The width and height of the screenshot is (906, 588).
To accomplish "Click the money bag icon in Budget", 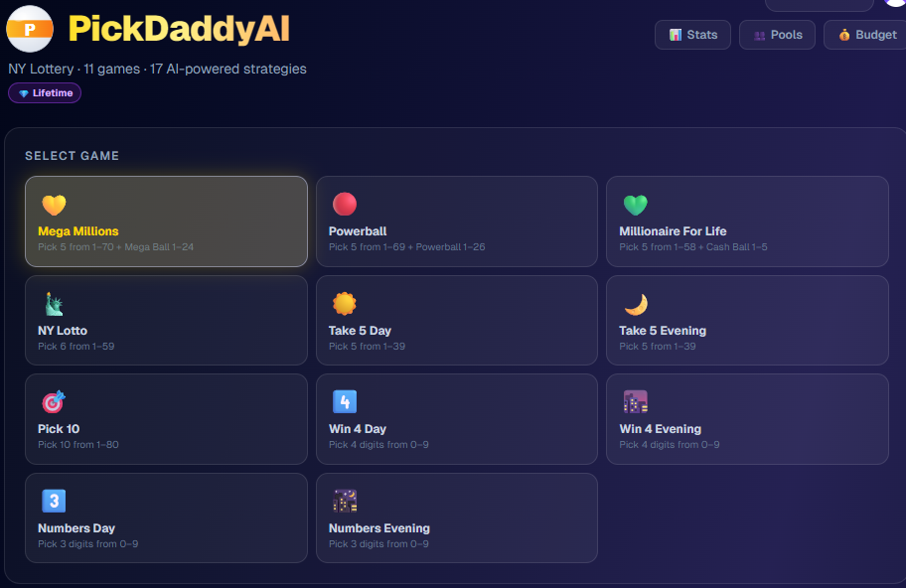I will [x=844, y=35].
